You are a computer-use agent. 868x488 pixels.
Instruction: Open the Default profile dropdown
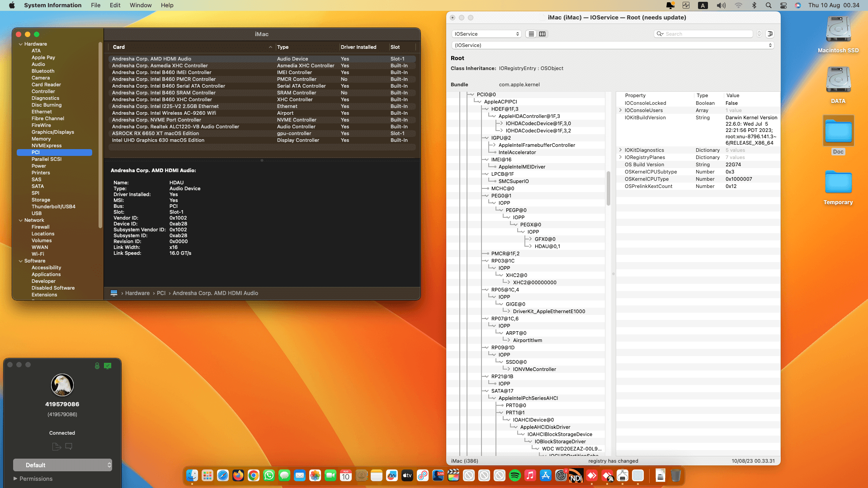click(x=62, y=465)
